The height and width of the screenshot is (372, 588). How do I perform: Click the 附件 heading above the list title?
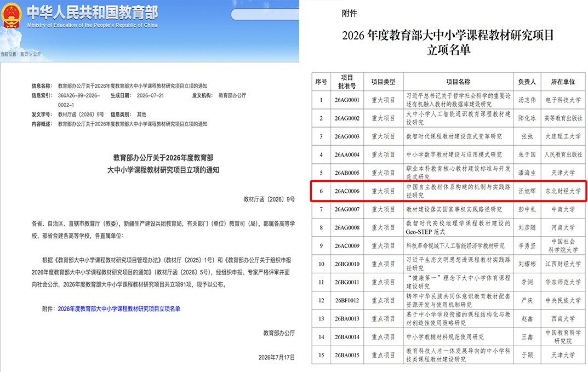click(350, 14)
